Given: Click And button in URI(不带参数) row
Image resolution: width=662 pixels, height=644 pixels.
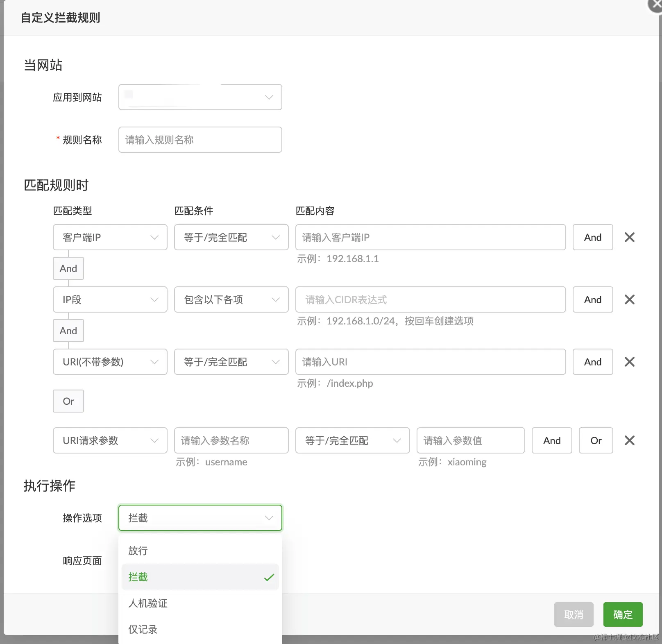Looking at the screenshot, I should 593,362.
